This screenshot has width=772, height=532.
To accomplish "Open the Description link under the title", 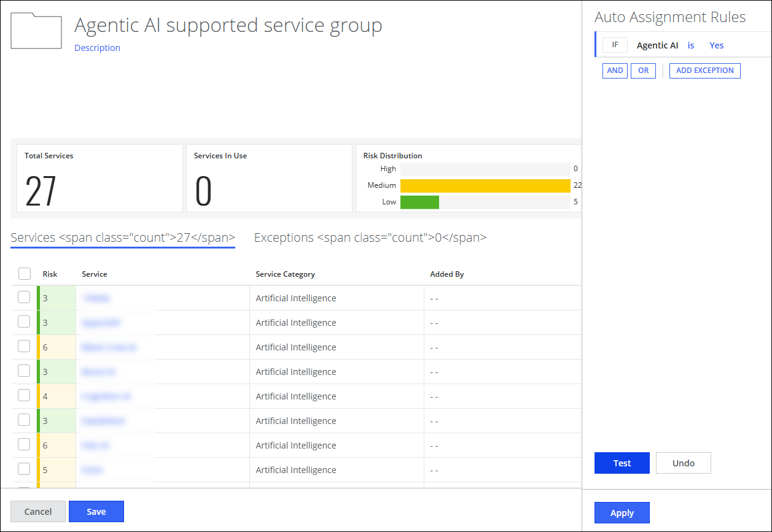I will (x=97, y=48).
